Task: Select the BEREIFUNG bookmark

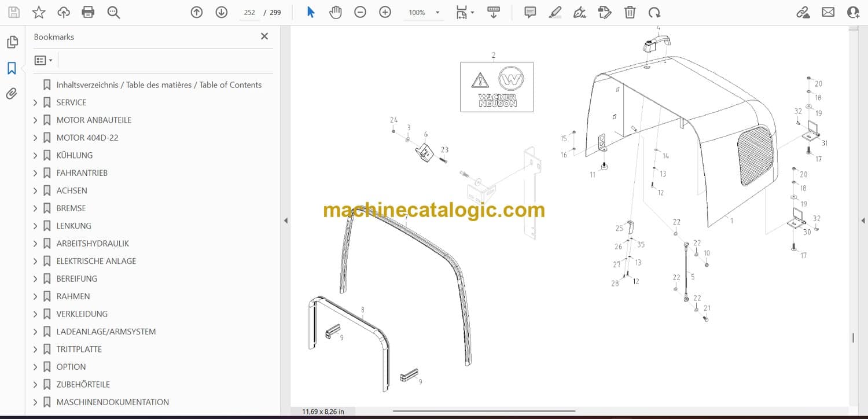Action: point(76,278)
